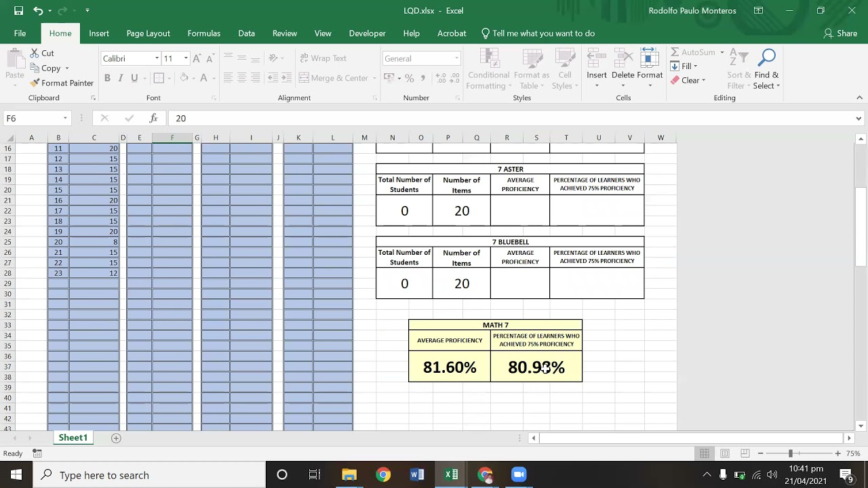Click Decrease Decimal icon

tap(456, 78)
